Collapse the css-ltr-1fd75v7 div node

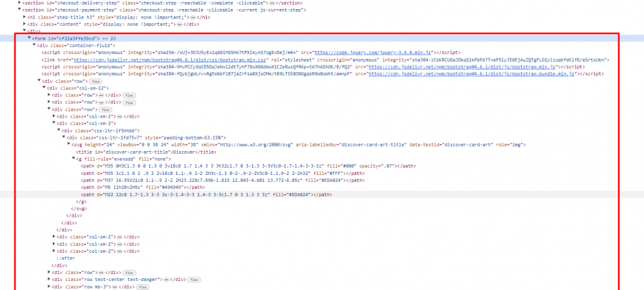(x=63, y=138)
